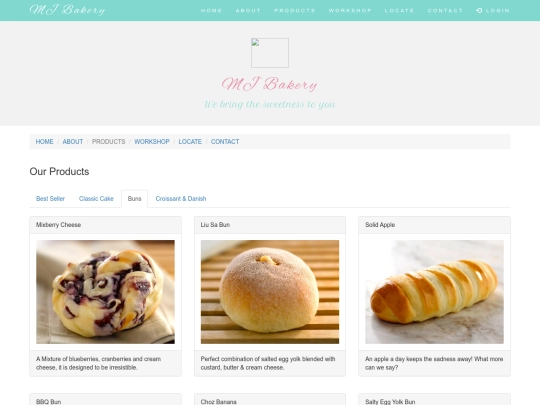The height and width of the screenshot is (405, 540).
Task: Open the Home menu in top navbar
Action: coord(211,11)
